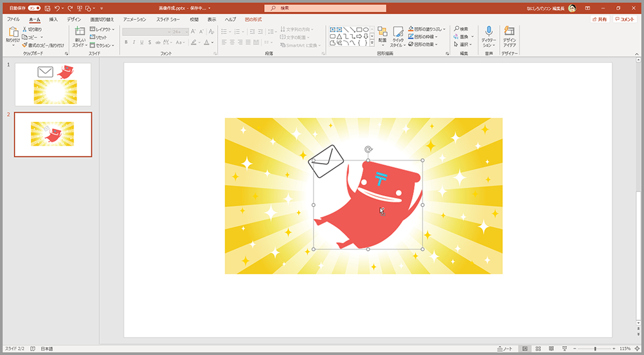This screenshot has width=644, height=355.
Task: Click the デザイン アイデア icon
Action: point(509,31)
